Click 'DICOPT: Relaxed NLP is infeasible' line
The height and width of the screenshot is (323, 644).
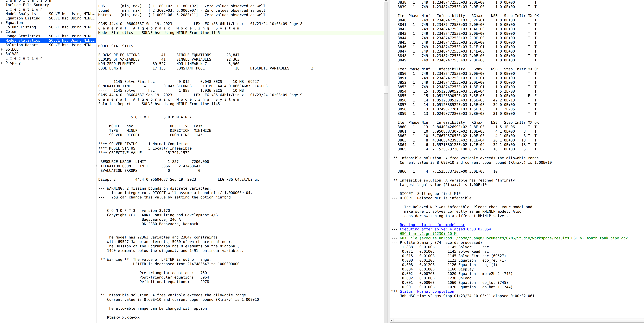[431, 198]
